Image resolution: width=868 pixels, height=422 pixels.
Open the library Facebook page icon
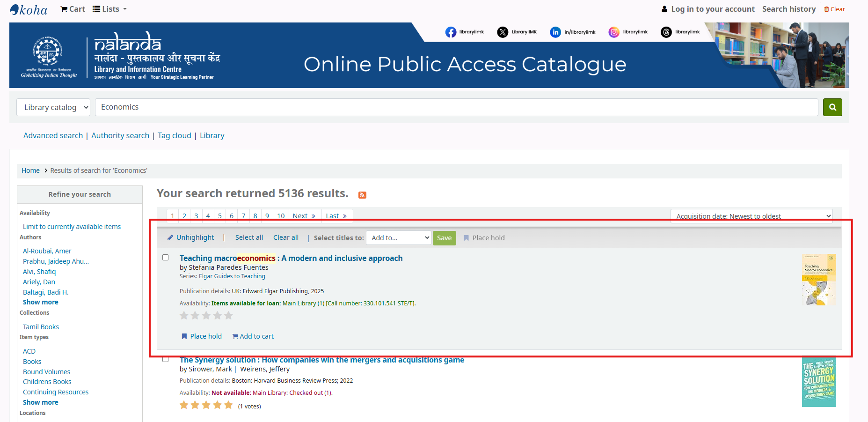[x=451, y=32]
